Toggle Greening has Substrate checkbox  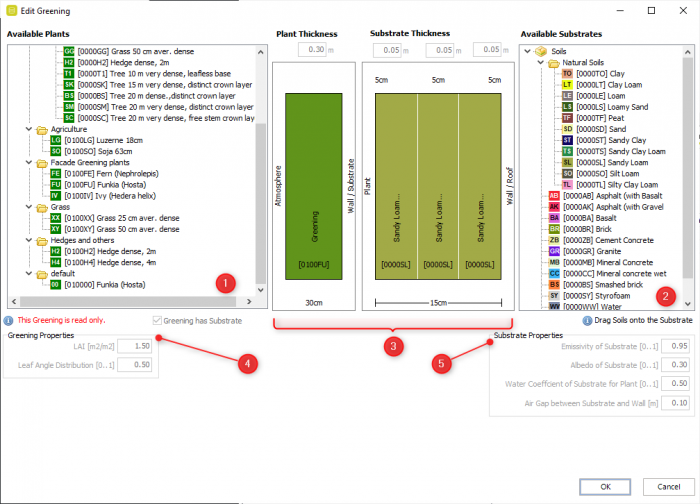[x=157, y=320]
